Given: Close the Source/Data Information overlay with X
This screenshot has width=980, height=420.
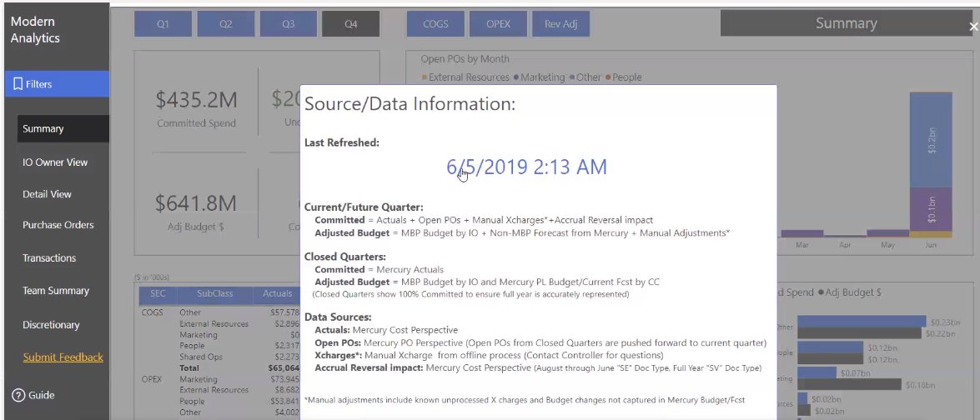Looking at the screenshot, I should pyautogui.click(x=973, y=26).
